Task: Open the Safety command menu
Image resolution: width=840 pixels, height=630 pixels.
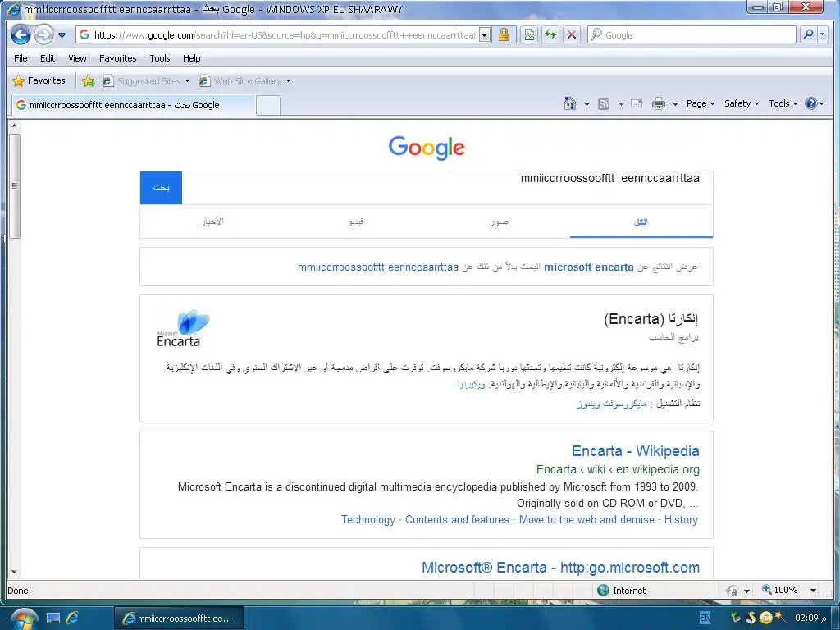Action: coord(742,103)
